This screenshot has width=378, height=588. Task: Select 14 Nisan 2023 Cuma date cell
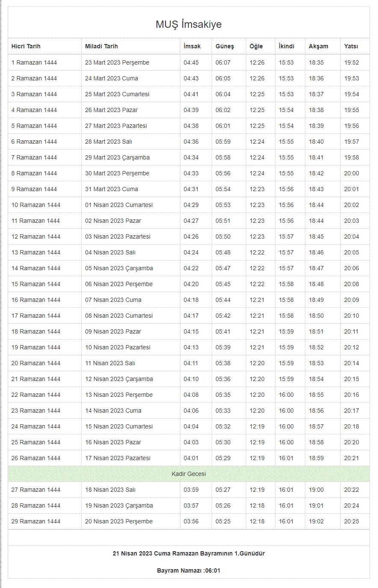pos(113,411)
